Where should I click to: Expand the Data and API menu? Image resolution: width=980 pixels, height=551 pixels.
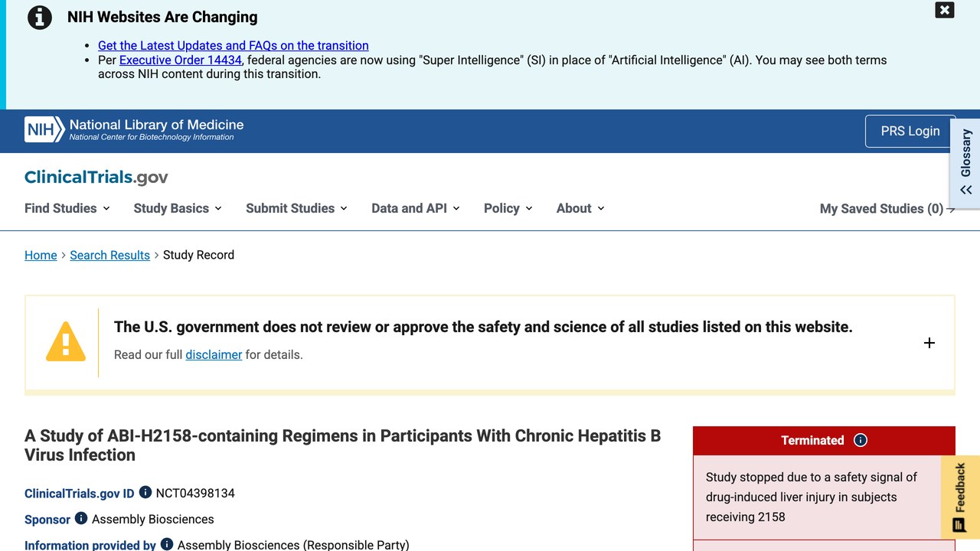point(416,208)
